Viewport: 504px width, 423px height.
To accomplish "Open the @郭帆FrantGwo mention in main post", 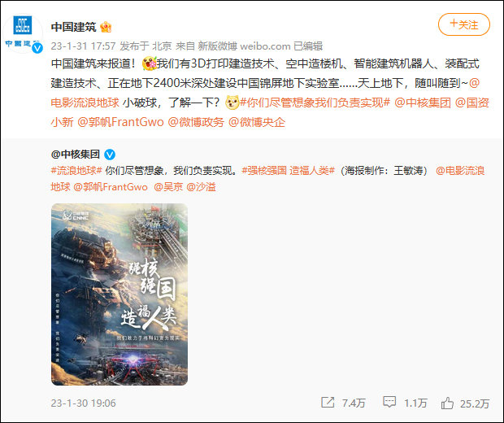I will (120, 122).
